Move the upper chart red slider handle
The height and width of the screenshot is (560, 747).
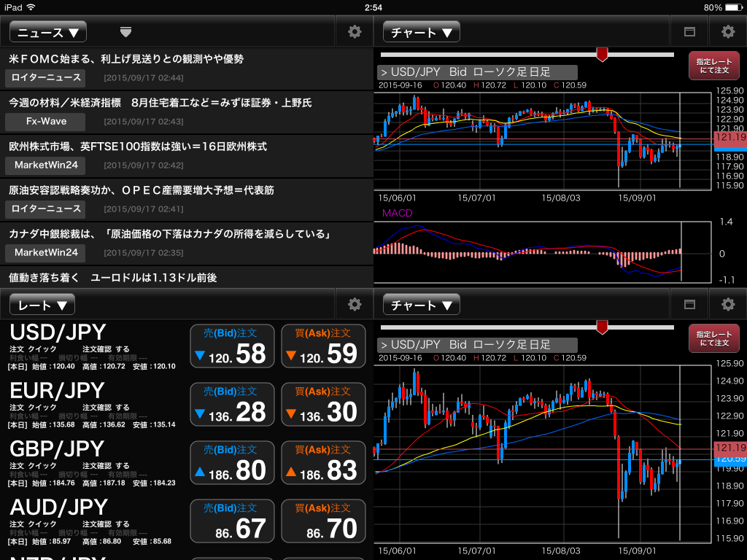click(602, 54)
